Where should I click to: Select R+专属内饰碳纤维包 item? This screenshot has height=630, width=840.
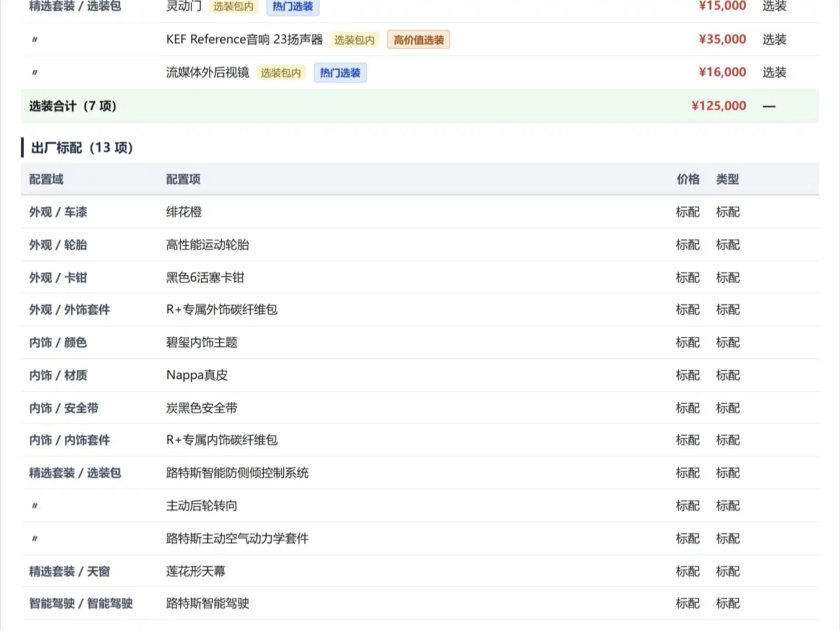click(222, 440)
